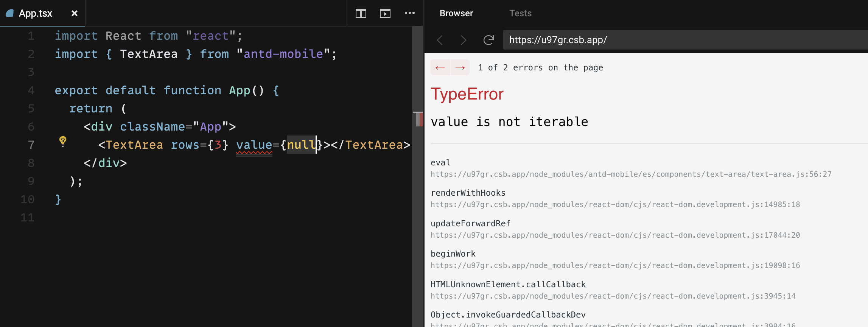
Task: Open the react-dom.development.js:3945:14 stack link
Action: coord(613,296)
